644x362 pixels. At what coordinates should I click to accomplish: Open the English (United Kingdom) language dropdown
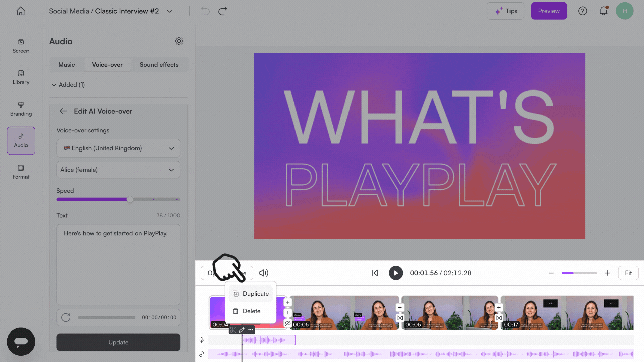(x=118, y=148)
